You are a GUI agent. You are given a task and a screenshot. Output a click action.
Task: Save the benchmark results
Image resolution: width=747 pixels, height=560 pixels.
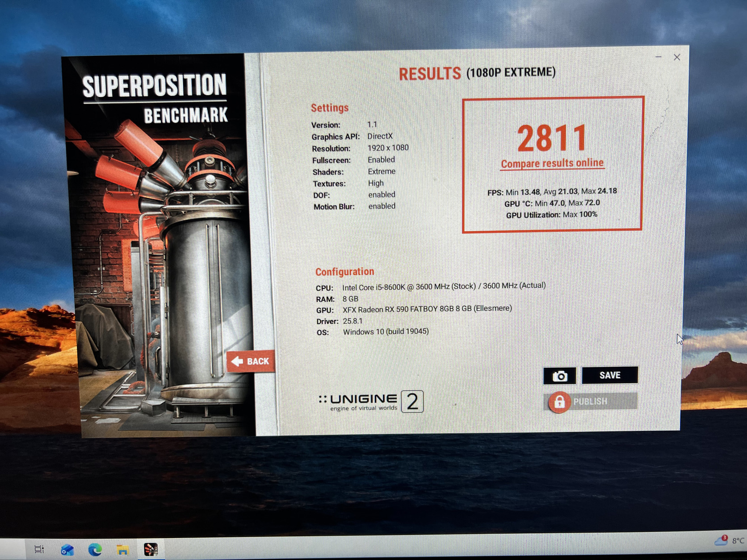pyautogui.click(x=610, y=375)
